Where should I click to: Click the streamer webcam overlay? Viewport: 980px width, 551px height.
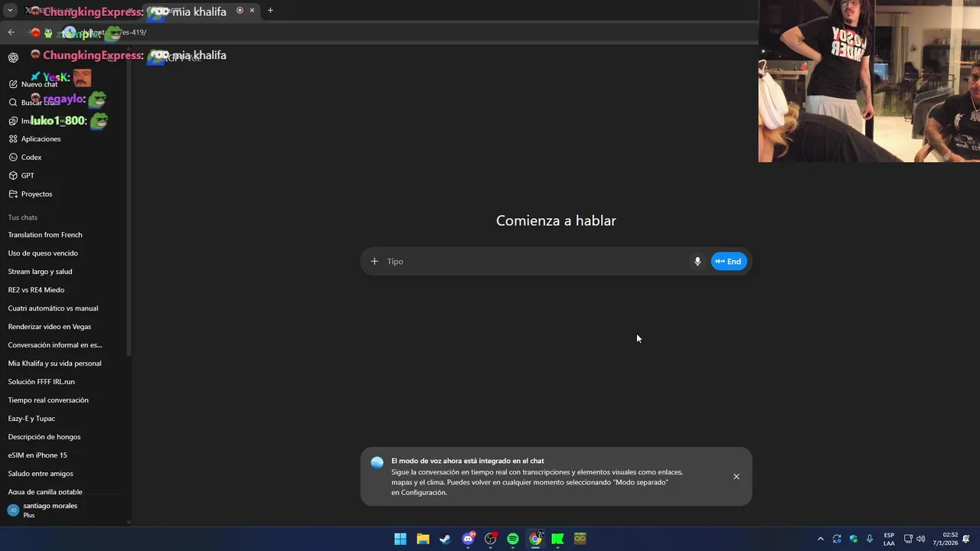pos(869,81)
